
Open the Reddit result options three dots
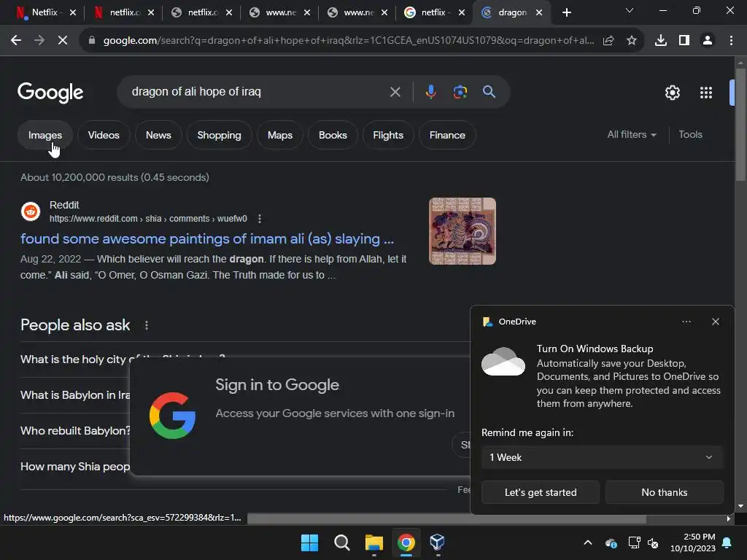260,219
